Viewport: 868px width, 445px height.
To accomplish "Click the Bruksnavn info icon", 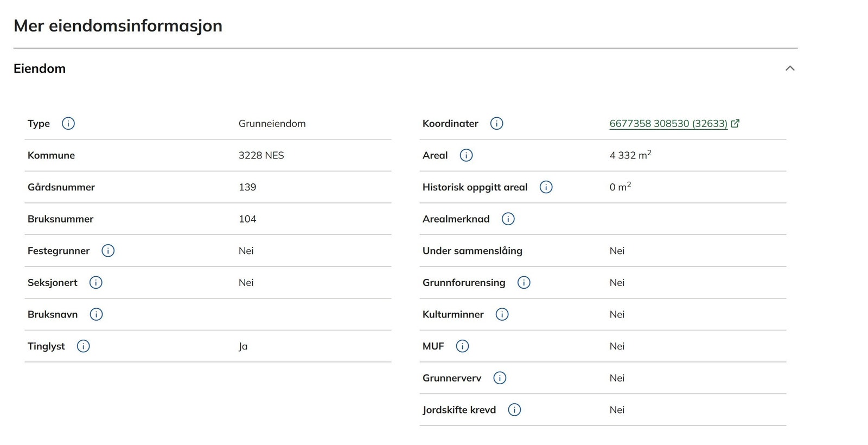I will click(x=96, y=315).
